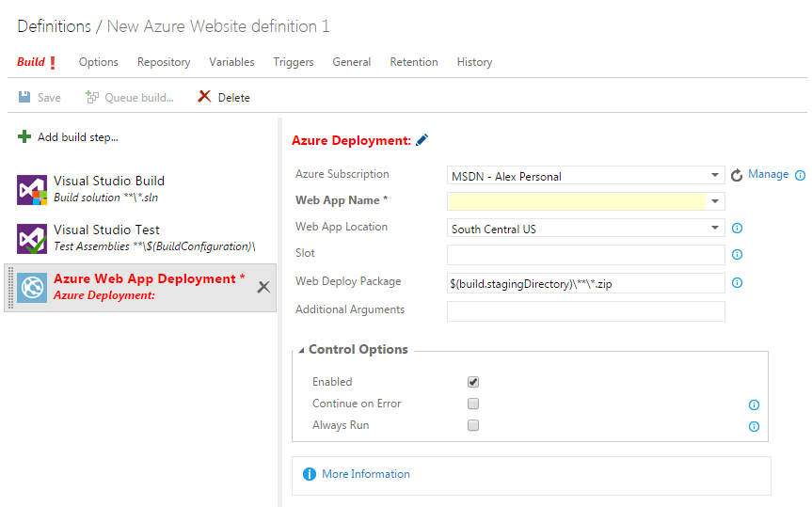Click into the Web Deploy Package field
Image resolution: width=812 pixels, height=507 pixels.
click(x=585, y=283)
